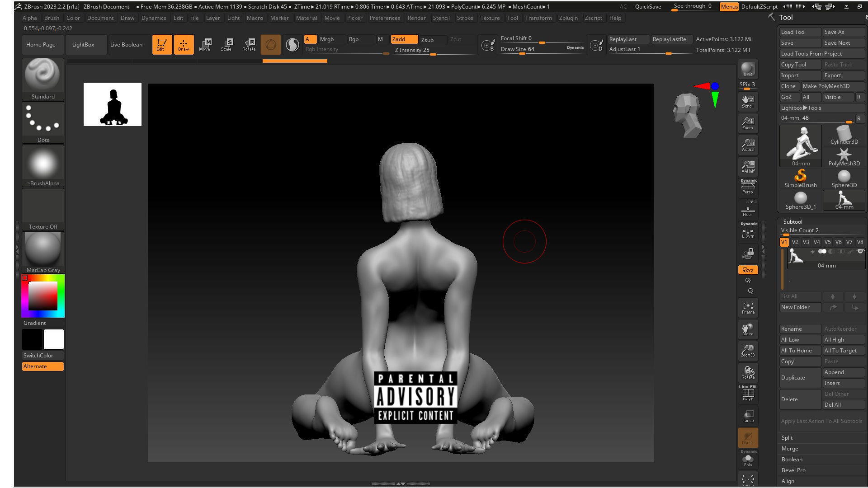Select the Zoom canvas icon
The image size is (868, 488).
748,123
